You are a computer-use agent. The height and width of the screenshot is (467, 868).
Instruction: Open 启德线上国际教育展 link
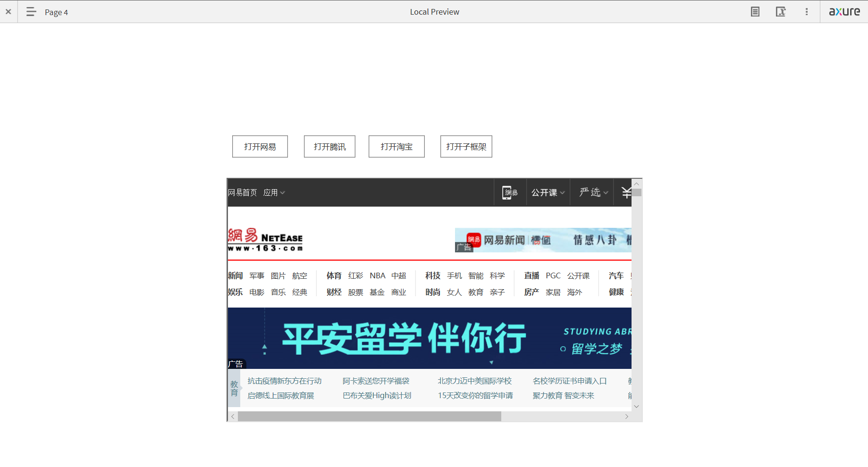(x=281, y=395)
